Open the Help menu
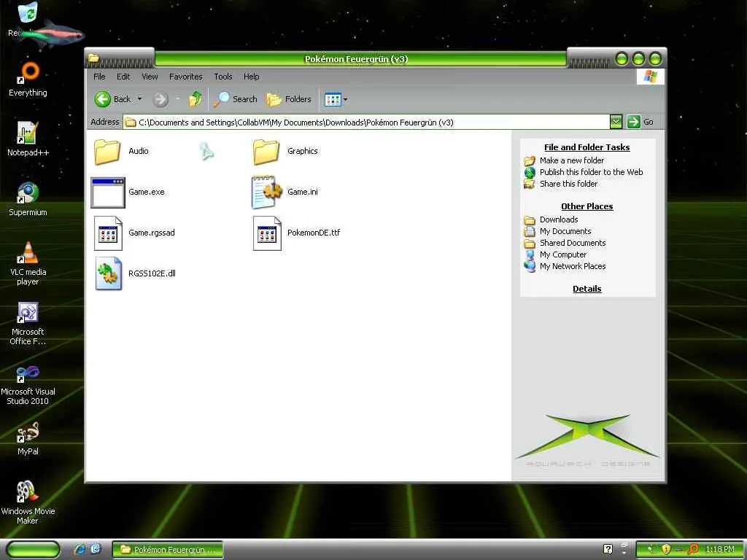This screenshot has width=747, height=560. [251, 76]
